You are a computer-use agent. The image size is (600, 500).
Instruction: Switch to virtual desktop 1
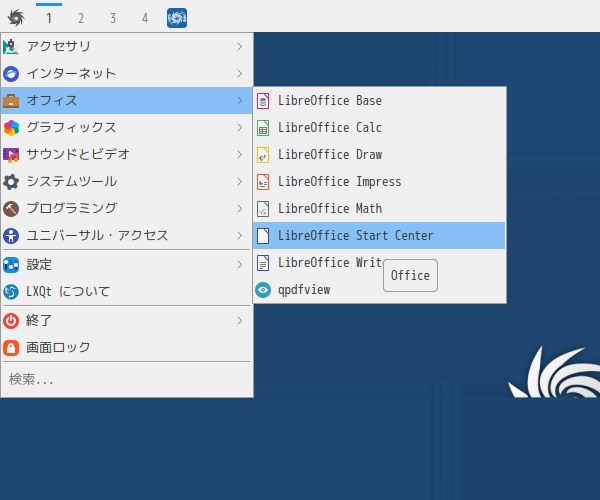(x=49, y=18)
